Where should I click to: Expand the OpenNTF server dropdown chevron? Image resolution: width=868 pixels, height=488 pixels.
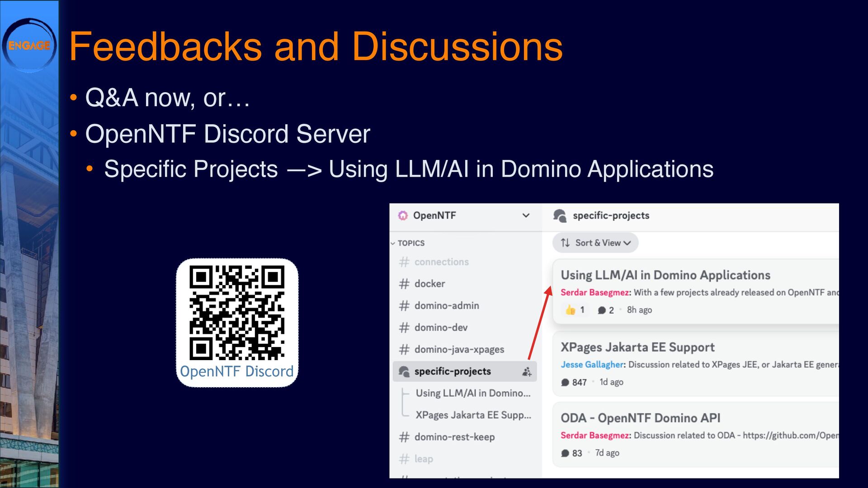click(x=526, y=216)
